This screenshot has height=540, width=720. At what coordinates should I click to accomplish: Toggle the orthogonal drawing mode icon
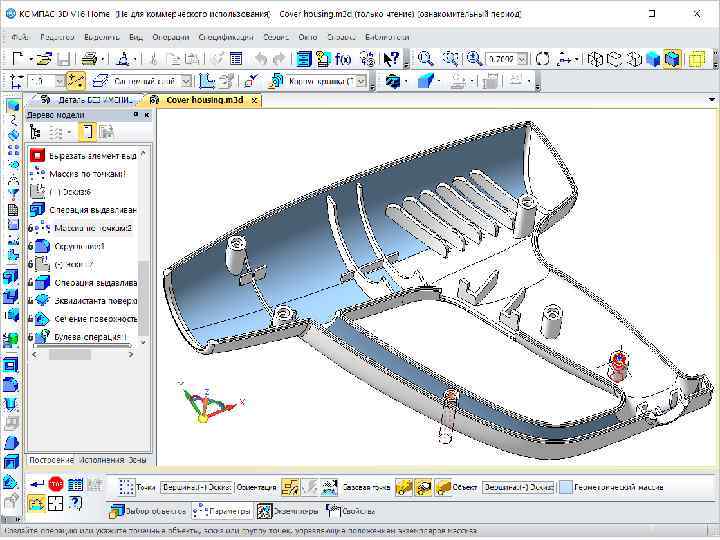(x=76, y=81)
